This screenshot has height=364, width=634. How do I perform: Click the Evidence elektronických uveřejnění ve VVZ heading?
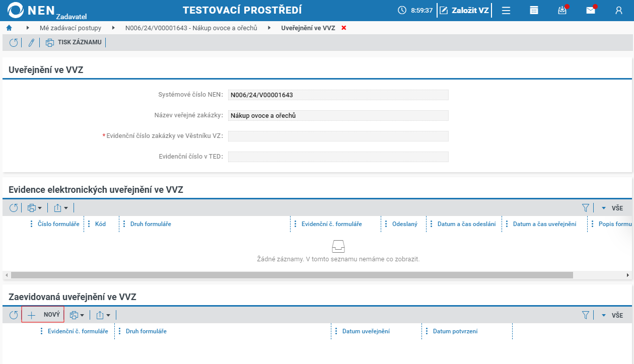coord(96,190)
